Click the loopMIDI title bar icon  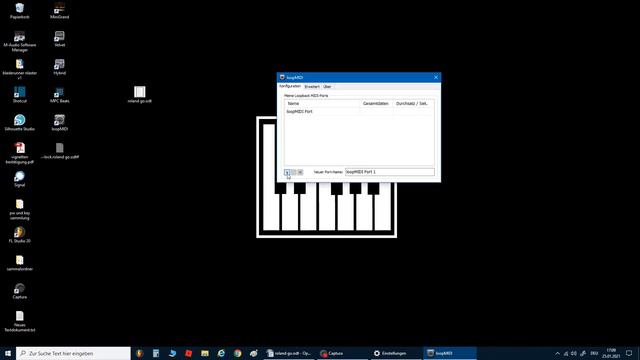tap(282, 77)
